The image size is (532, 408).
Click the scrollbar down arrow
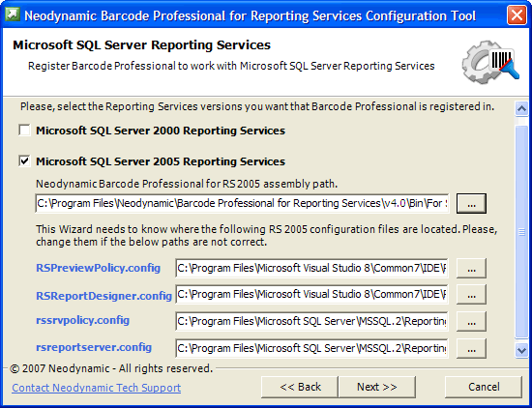pos(521,350)
